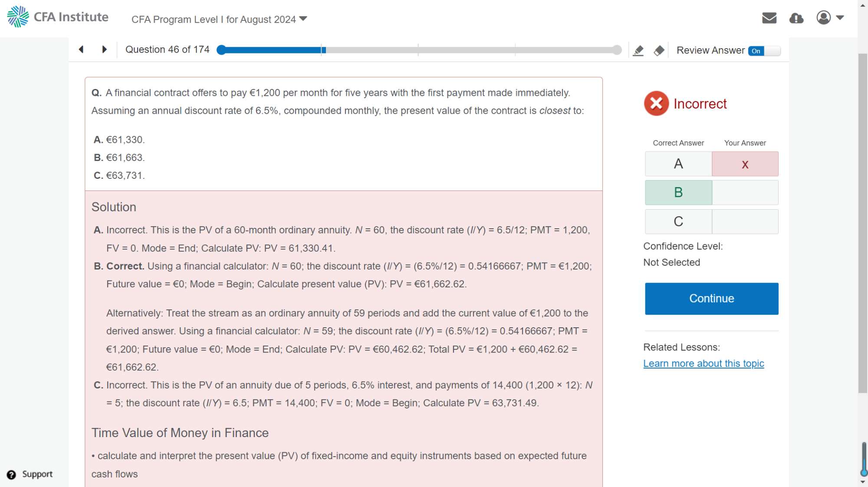The width and height of the screenshot is (868, 487).
Task: Open Learn more about this topic link
Action: click(704, 364)
